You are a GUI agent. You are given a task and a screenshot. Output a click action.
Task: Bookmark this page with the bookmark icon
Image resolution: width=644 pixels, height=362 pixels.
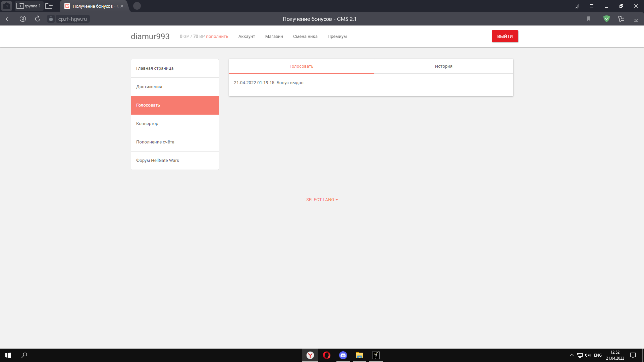589,19
